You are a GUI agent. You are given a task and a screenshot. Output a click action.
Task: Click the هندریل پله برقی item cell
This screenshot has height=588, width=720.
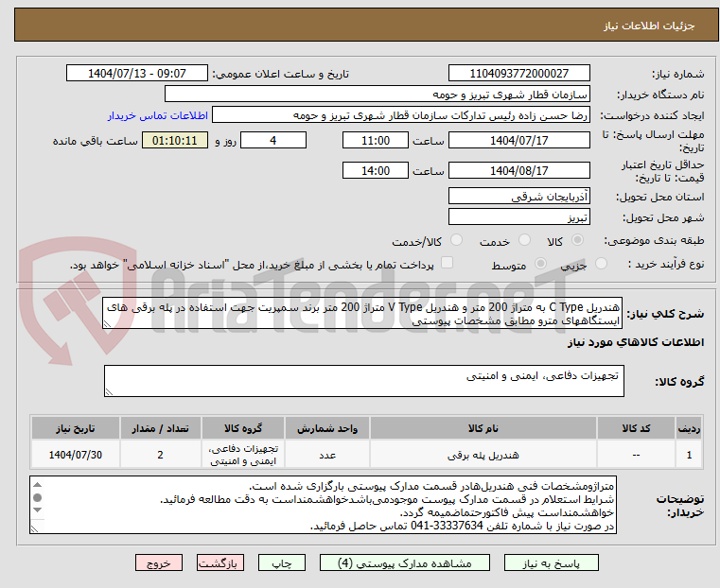click(x=483, y=455)
